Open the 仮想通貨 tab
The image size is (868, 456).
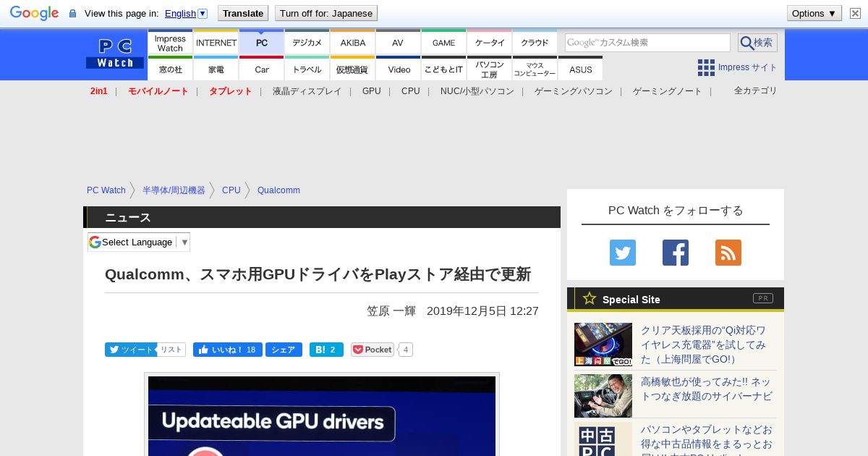[353, 69]
